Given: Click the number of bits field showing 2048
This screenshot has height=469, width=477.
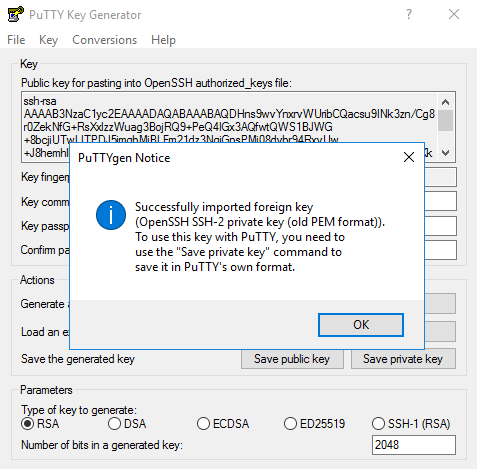Looking at the screenshot, I should 414,445.
